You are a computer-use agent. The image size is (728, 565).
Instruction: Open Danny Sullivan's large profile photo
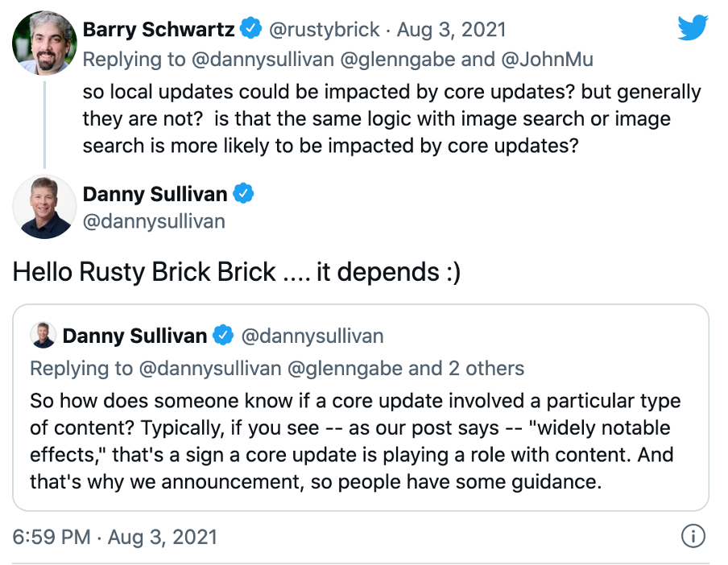pyautogui.click(x=44, y=207)
